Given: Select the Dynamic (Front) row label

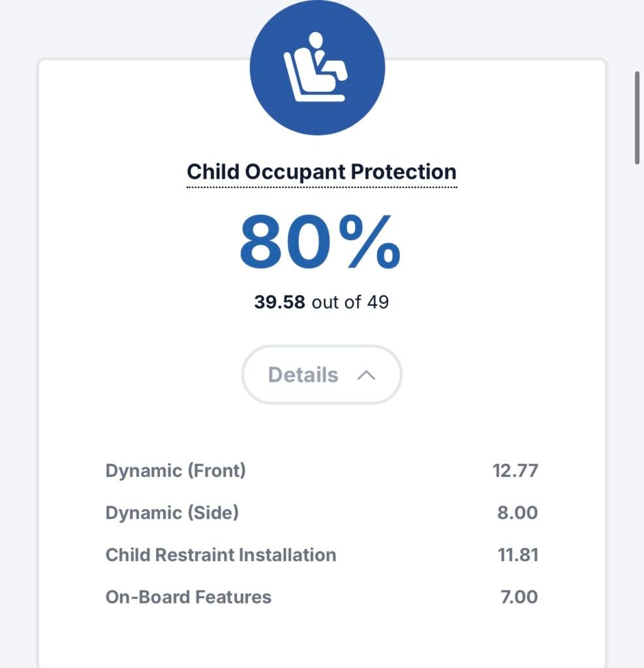Looking at the screenshot, I should click(176, 470).
